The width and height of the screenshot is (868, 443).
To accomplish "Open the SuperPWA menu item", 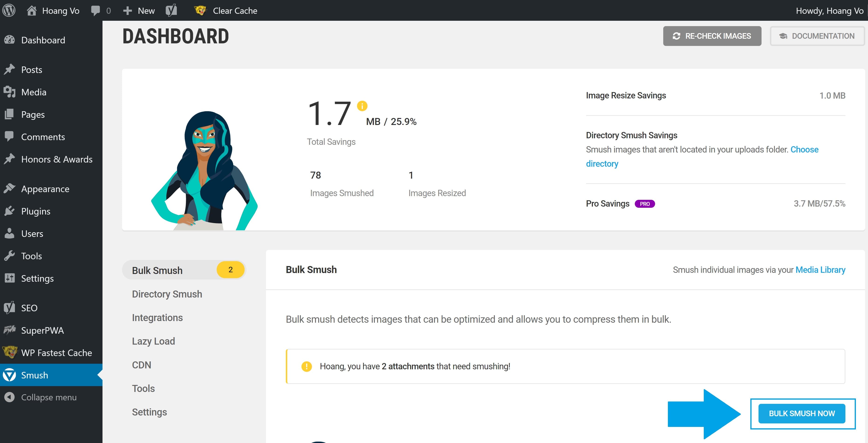I will (51, 330).
